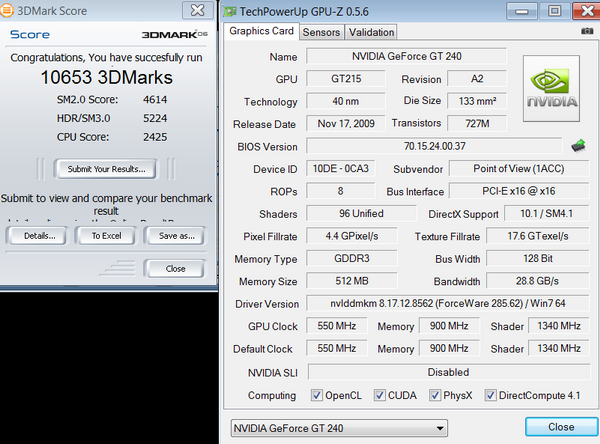Click the NVIDIA SLI field Disabled

point(448,372)
